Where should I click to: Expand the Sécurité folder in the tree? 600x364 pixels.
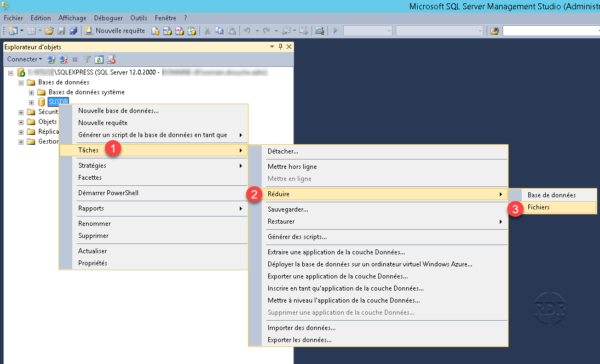tap(21, 113)
